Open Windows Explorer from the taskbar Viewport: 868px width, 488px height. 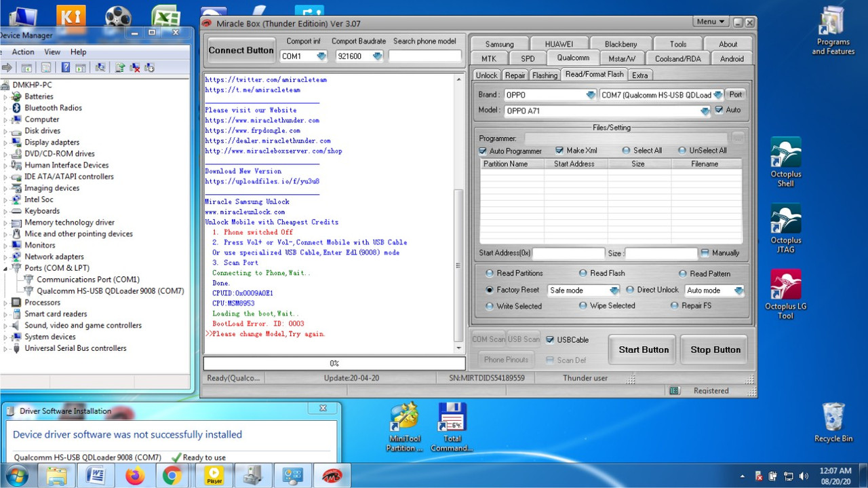pos(58,476)
